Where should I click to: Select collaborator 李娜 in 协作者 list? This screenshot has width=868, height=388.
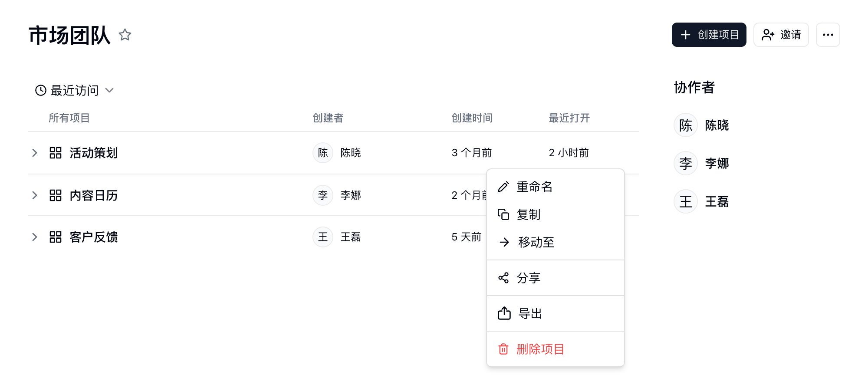(x=701, y=163)
